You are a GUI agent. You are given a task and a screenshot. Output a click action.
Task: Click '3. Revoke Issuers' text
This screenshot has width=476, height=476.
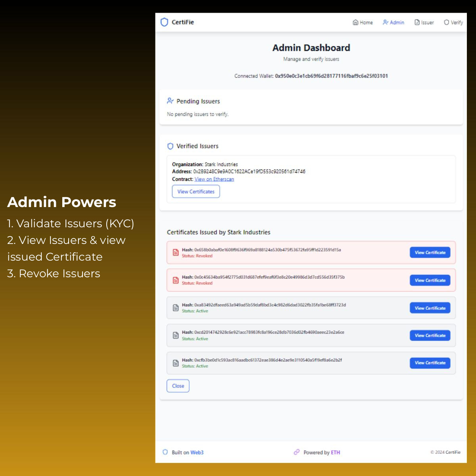[x=54, y=274]
